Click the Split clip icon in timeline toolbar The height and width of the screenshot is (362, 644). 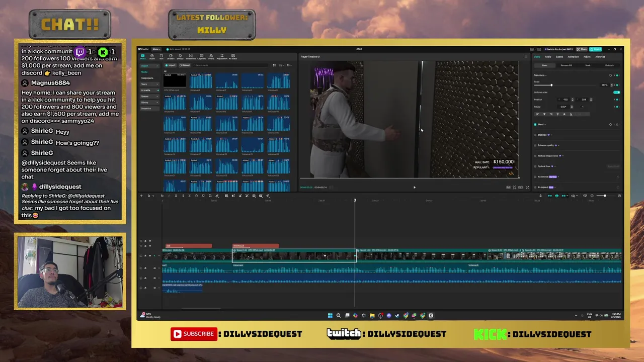pos(176,196)
